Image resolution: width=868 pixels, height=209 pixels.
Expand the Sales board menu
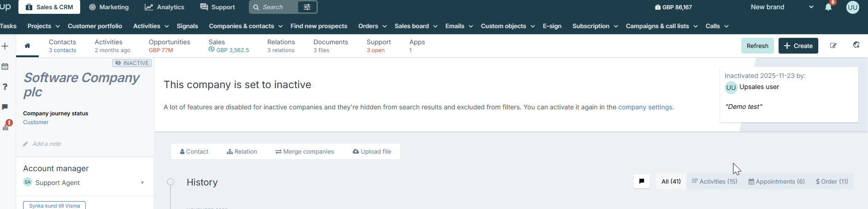(x=416, y=26)
